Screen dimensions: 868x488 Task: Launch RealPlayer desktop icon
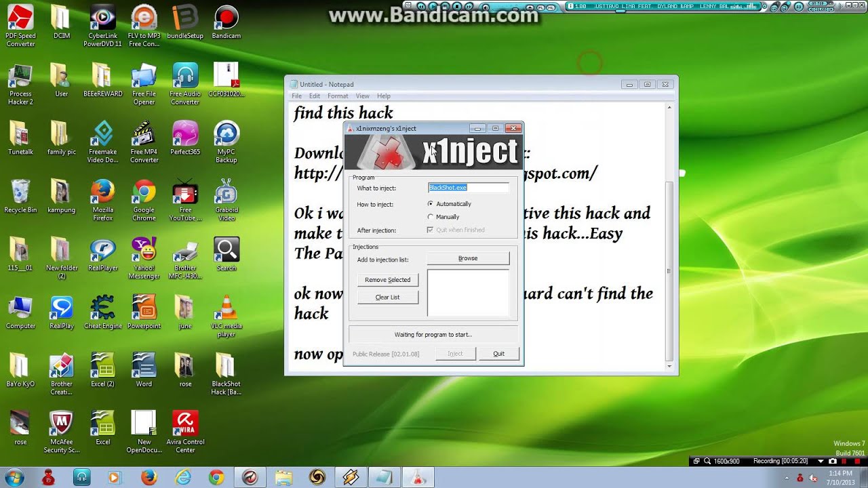(103, 254)
